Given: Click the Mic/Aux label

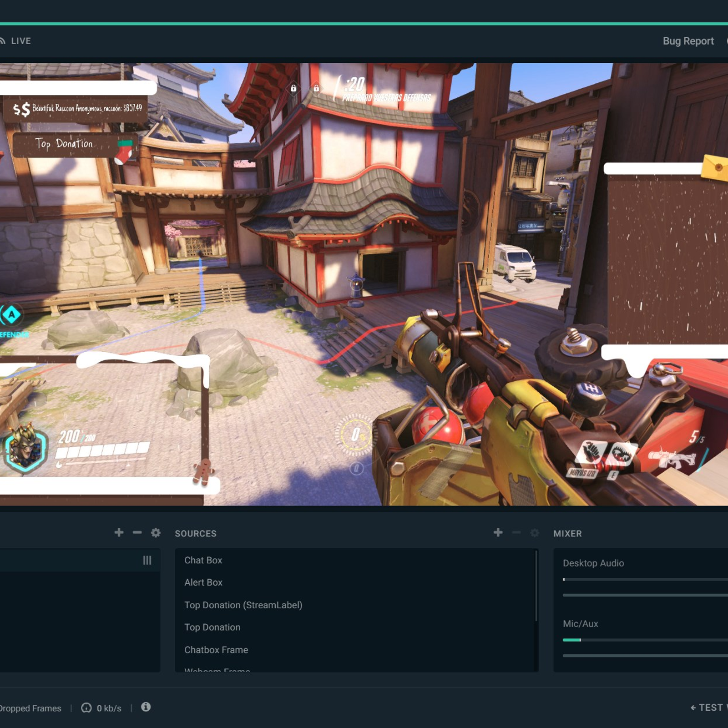Looking at the screenshot, I should click(x=580, y=624).
